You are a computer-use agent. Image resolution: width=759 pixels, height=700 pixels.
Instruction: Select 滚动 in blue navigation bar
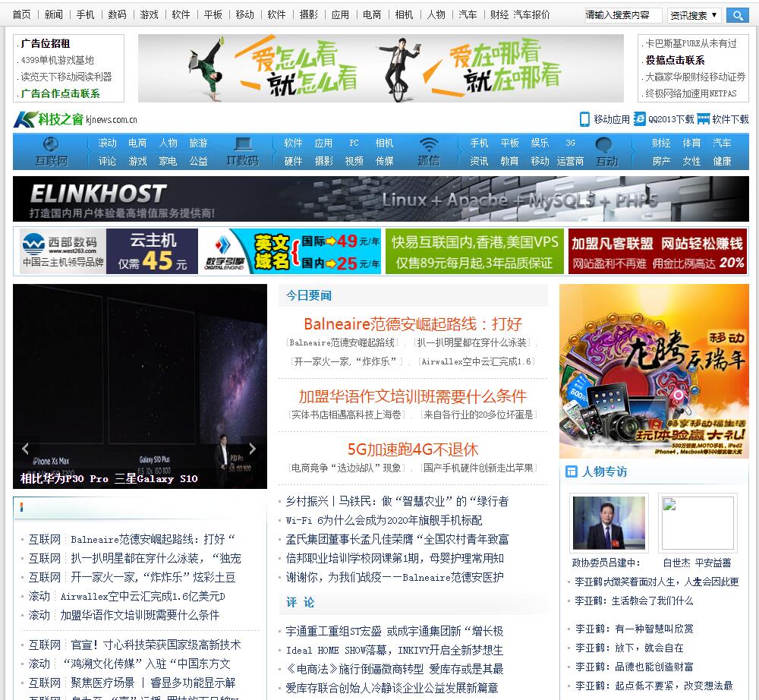108,143
